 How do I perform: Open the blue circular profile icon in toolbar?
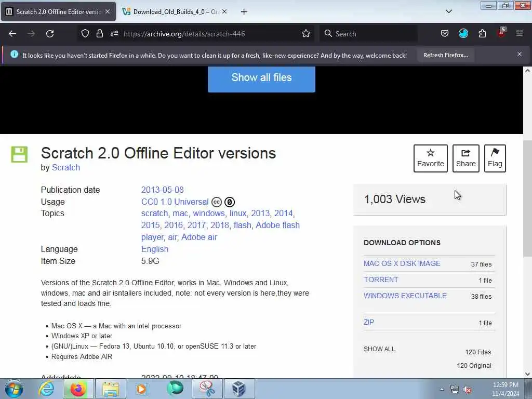pos(463,33)
